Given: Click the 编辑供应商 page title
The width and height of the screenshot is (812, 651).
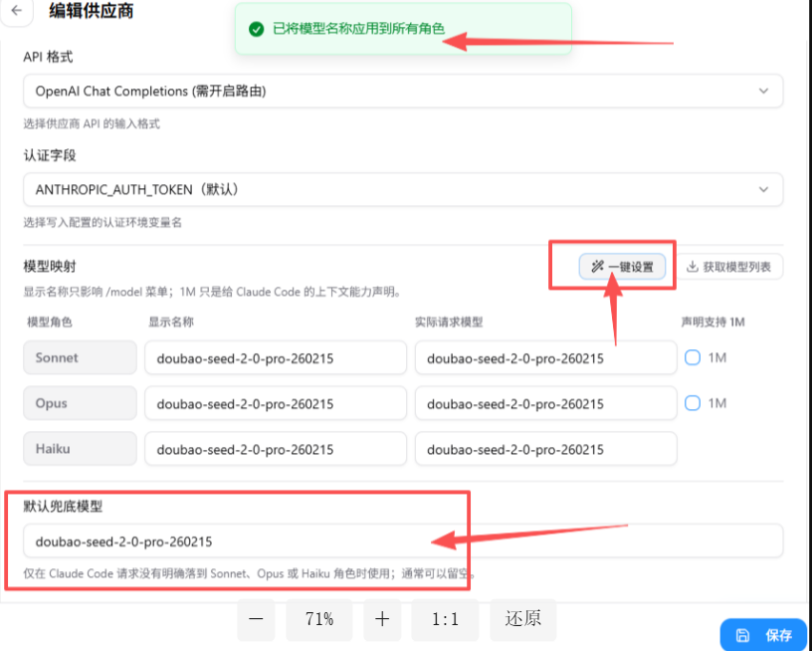Looking at the screenshot, I should point(92,11).
